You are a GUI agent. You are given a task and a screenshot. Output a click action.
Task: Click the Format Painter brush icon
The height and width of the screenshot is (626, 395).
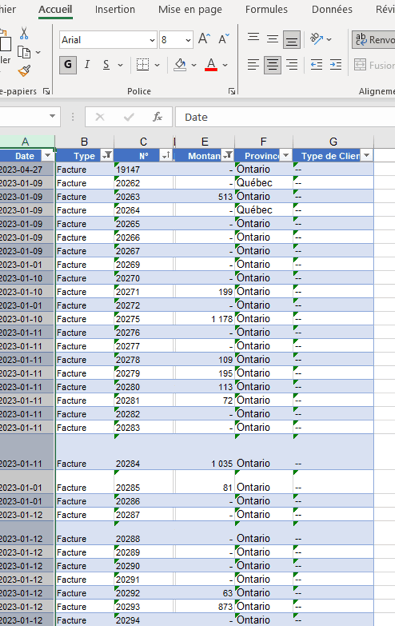coord(24,71)
